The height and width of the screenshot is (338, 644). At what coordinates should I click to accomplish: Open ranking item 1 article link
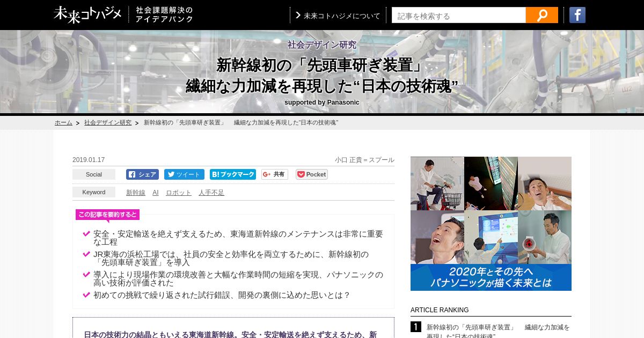point(498,331)
